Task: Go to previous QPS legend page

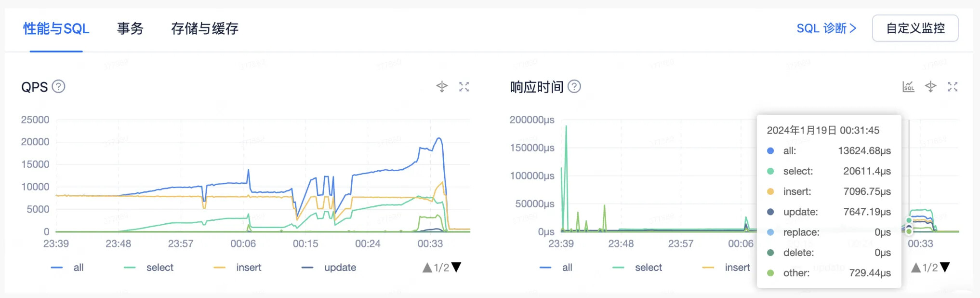Action: point(427,268)
